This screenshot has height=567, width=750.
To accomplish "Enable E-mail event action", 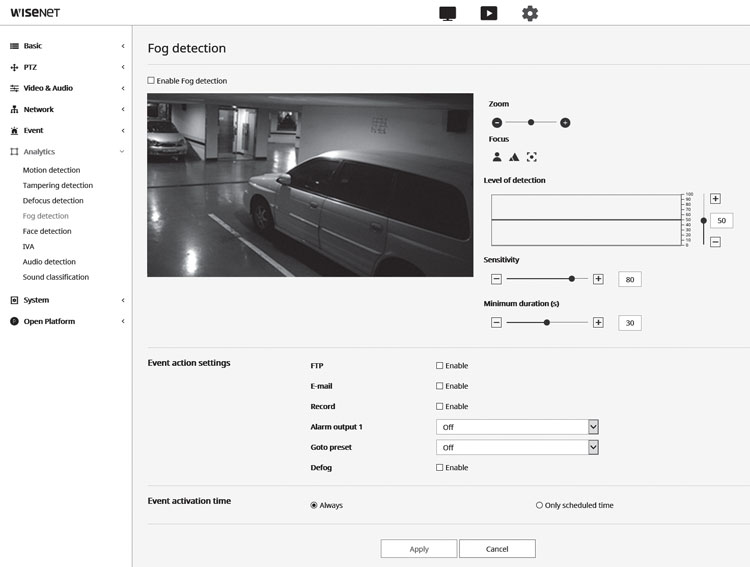I will [440, 386].
